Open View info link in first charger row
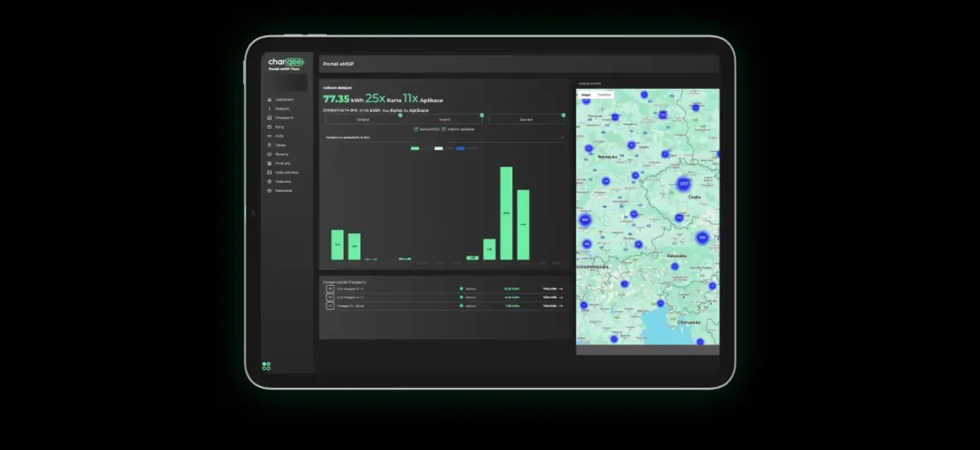 coord(553,288)
